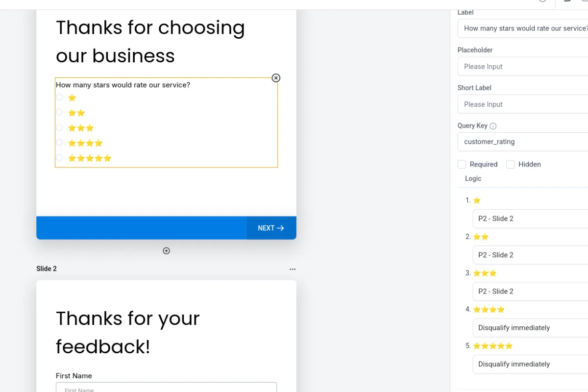Screen dimensions: 588x392
Task: Add a new slide using the plus icon
Action: click(166, 251)
